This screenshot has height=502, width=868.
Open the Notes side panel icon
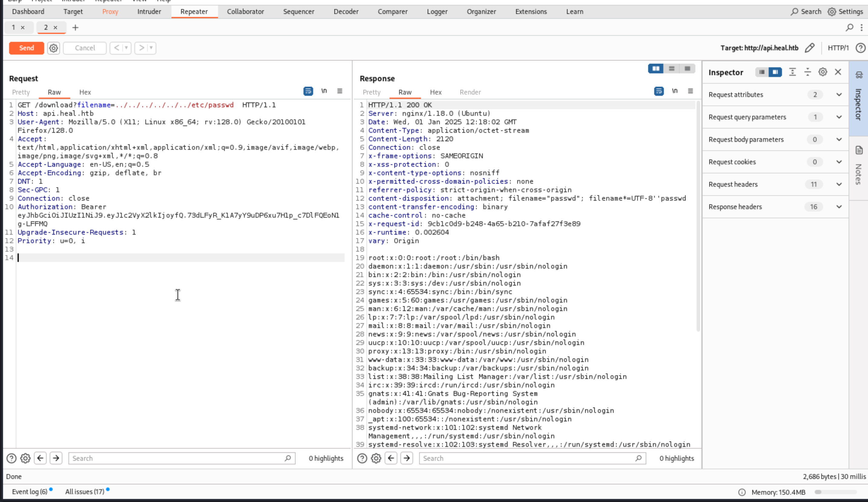pyautogui.click(x=859, y=150)
